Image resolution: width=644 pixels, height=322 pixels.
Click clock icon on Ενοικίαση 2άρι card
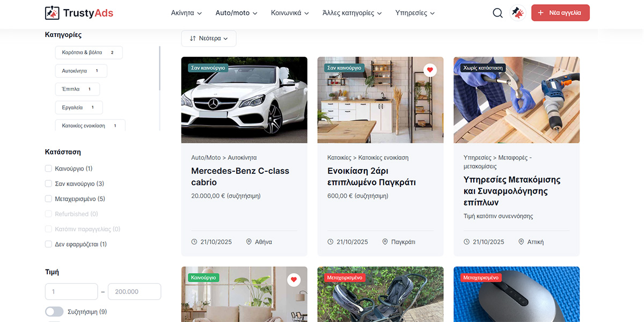pyautogui.click(x=331, y=242)
